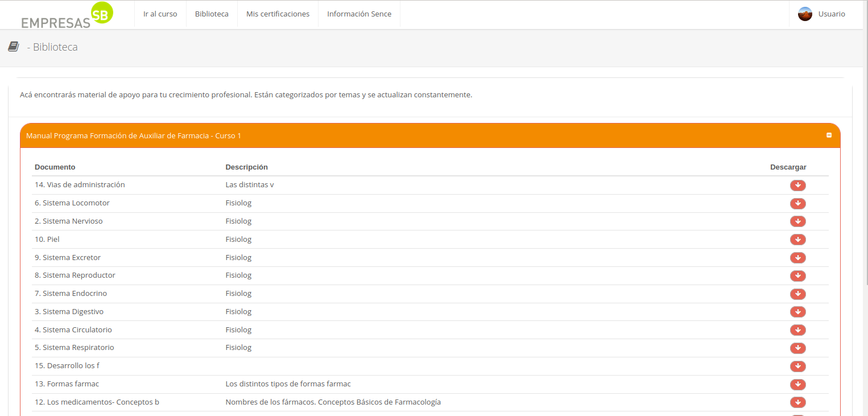Download the 7. Sistema Endocrino document
Screen dimensions: 868x416
coord(797,294)
